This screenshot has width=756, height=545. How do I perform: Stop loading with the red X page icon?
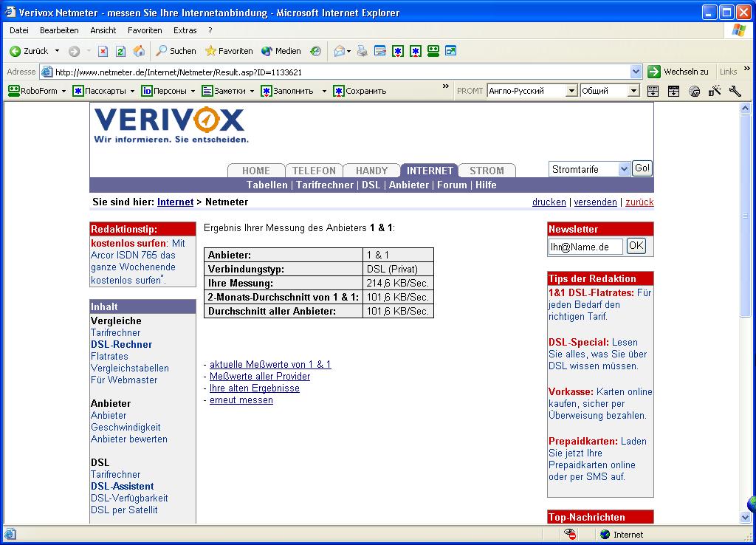tap(103, 51)
